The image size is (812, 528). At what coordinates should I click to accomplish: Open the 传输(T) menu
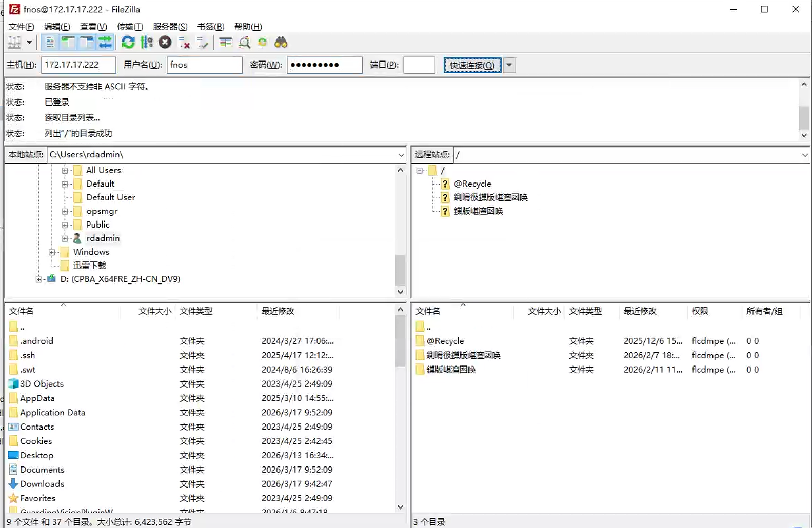pyautogui.click(x=130, y=27)
